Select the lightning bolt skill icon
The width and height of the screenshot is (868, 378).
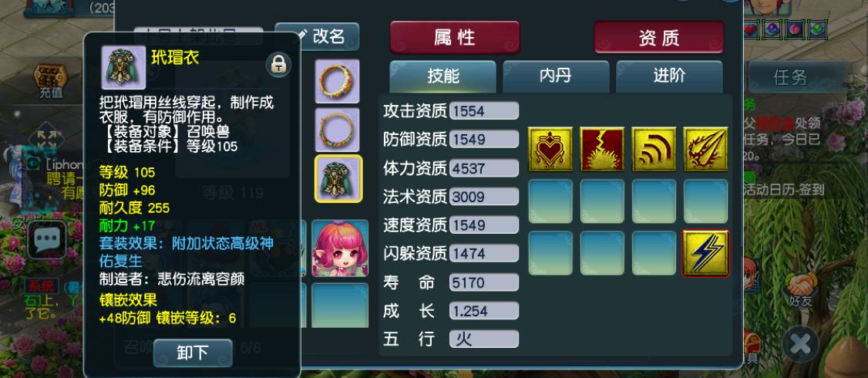click(x=706, y=253)
